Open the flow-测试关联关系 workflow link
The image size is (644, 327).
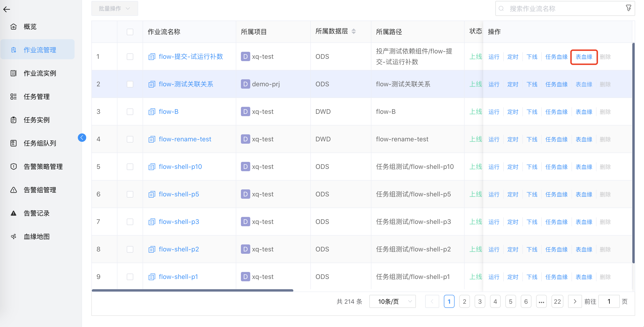(186, 84)
